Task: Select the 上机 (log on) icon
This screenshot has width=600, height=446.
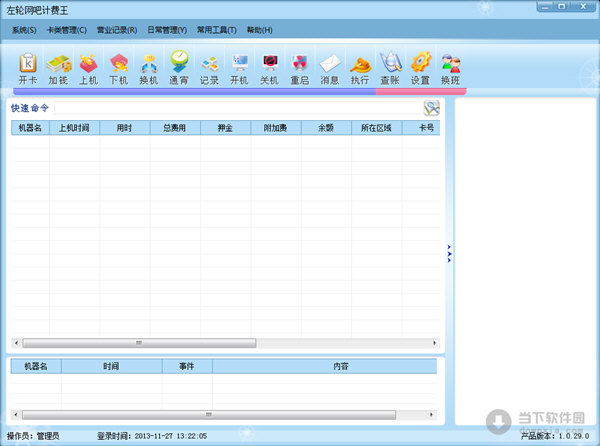Action: point(88,67)
